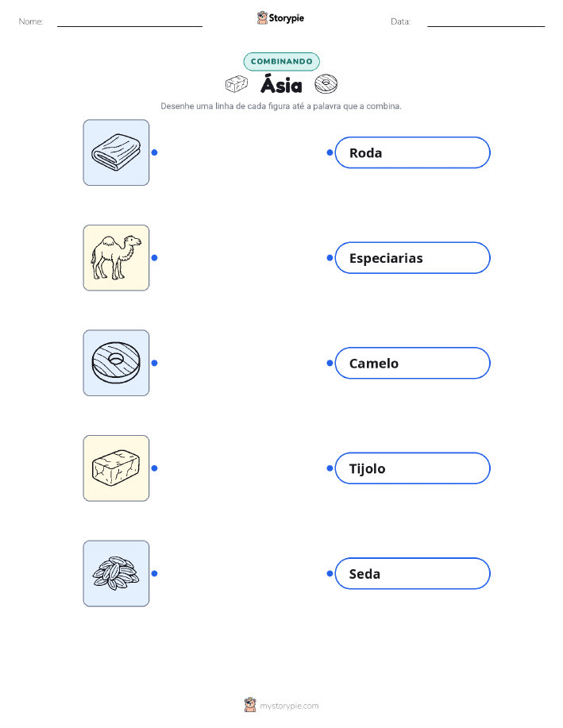Click the folded silk fabric picture

(116, 152)
